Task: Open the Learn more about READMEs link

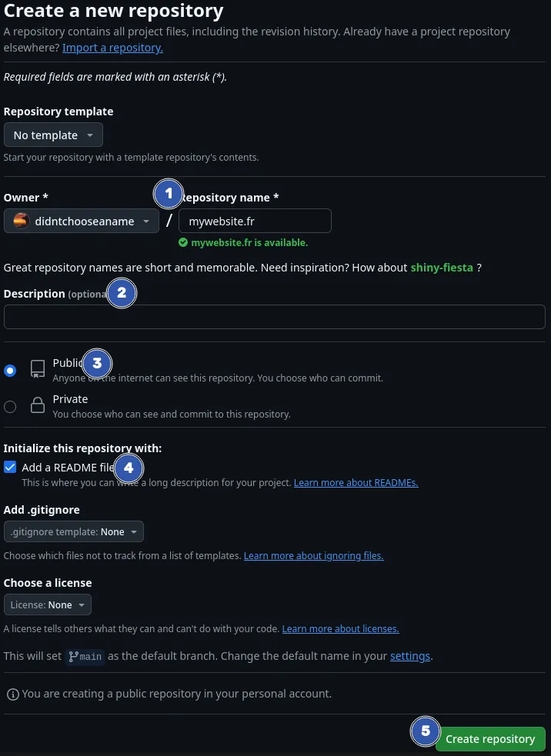Action: point(356,483)
